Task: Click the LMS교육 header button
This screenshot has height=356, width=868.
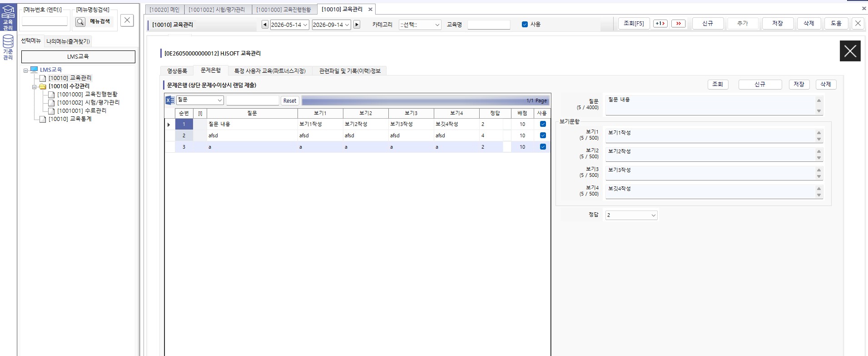Action: tap(78, 57)
